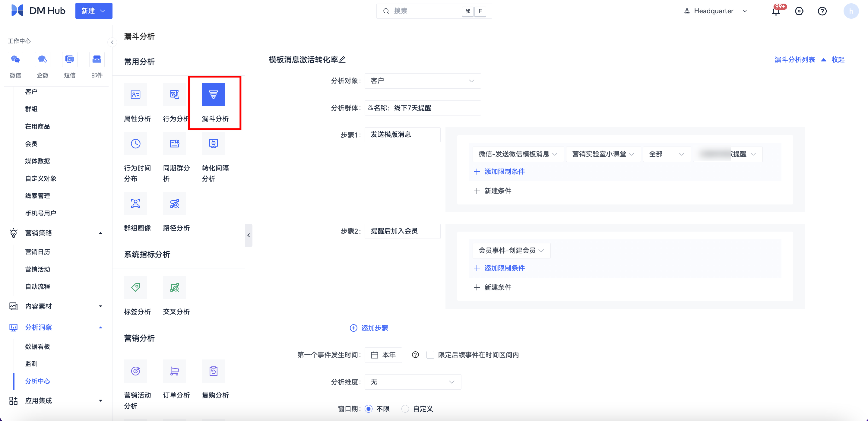Check 限定后续事件在时间区间内 checkbox

pos(430,355)
